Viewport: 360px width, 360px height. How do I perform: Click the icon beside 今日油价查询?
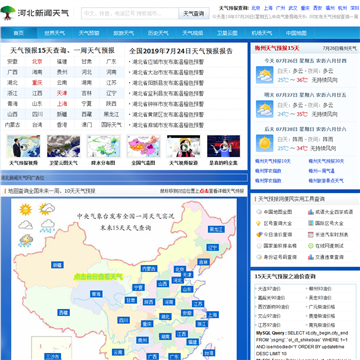coord(259,235)
